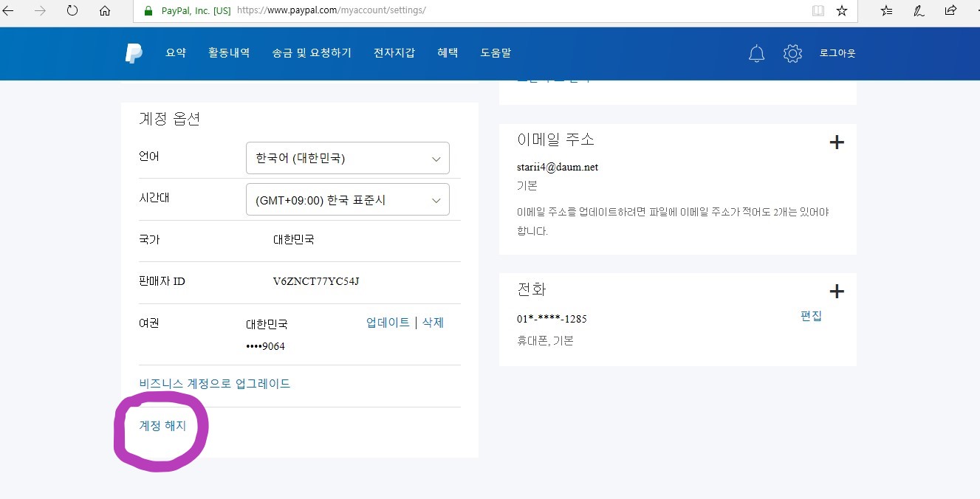Click the 전화 heading
Viewport: 980px width, 499px height.
(531, 289)
